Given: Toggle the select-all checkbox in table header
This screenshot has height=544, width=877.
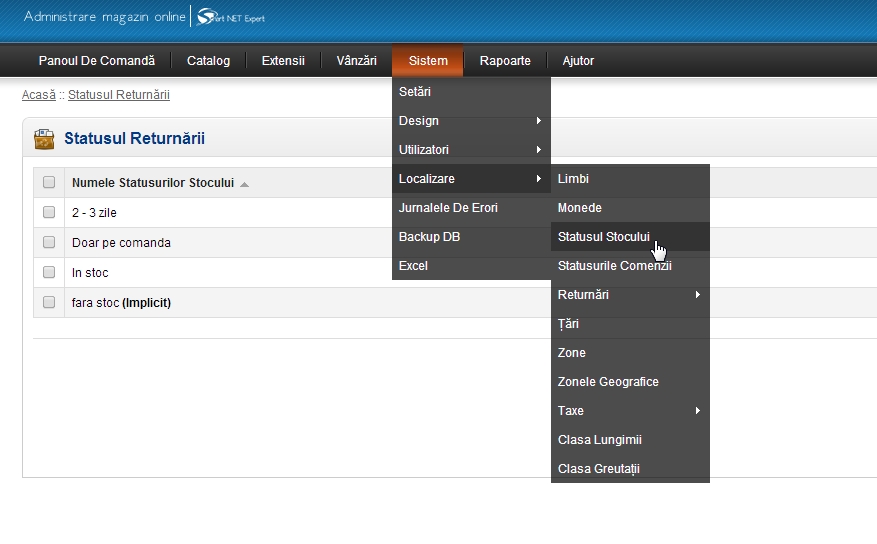Looking at the screenshot, I should tap(49, 183).
